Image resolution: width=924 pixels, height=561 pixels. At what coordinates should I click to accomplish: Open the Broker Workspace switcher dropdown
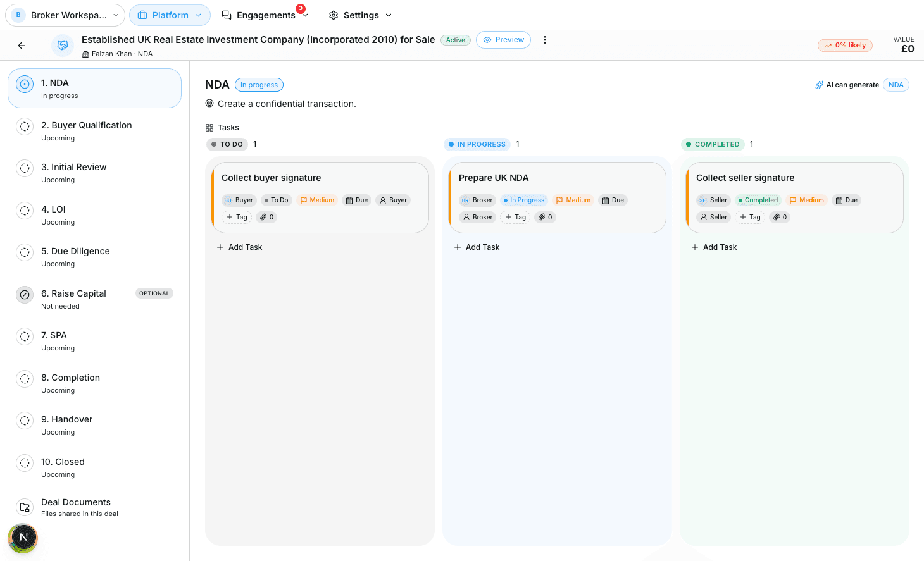[65, 15]
